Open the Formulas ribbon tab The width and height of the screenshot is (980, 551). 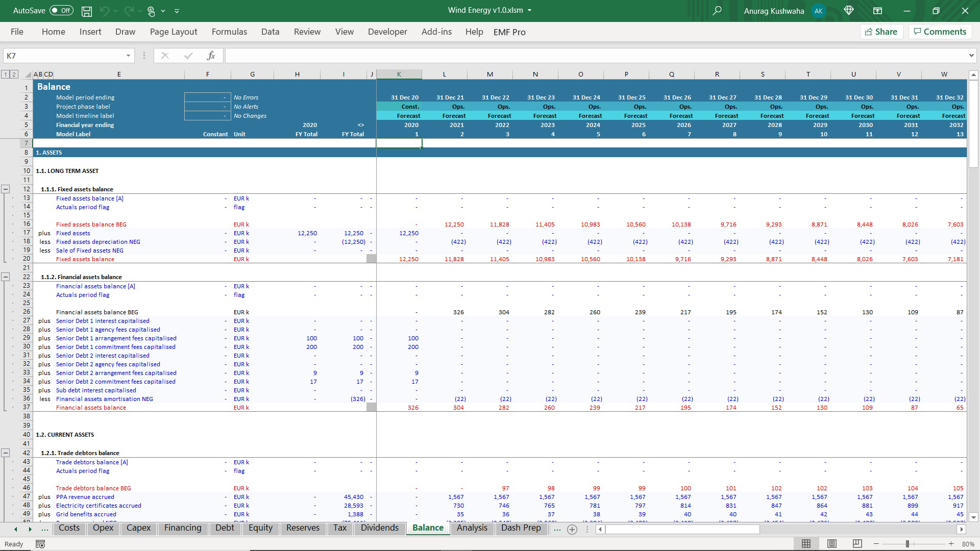[229, 32]
